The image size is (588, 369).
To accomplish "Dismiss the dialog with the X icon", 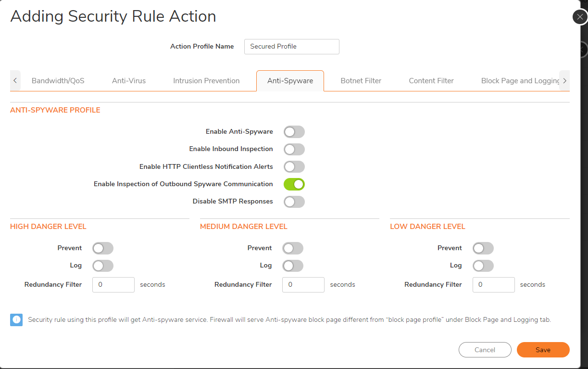I will pos(579,16).
